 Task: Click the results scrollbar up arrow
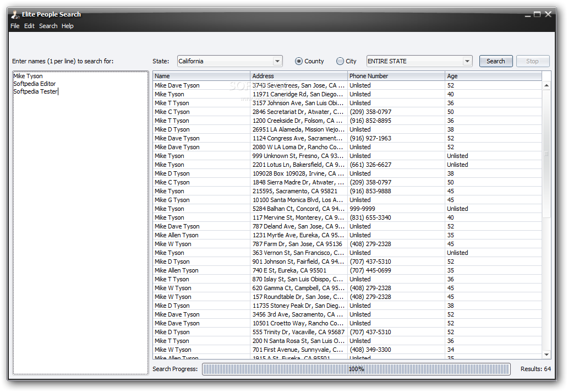point(547,85)
